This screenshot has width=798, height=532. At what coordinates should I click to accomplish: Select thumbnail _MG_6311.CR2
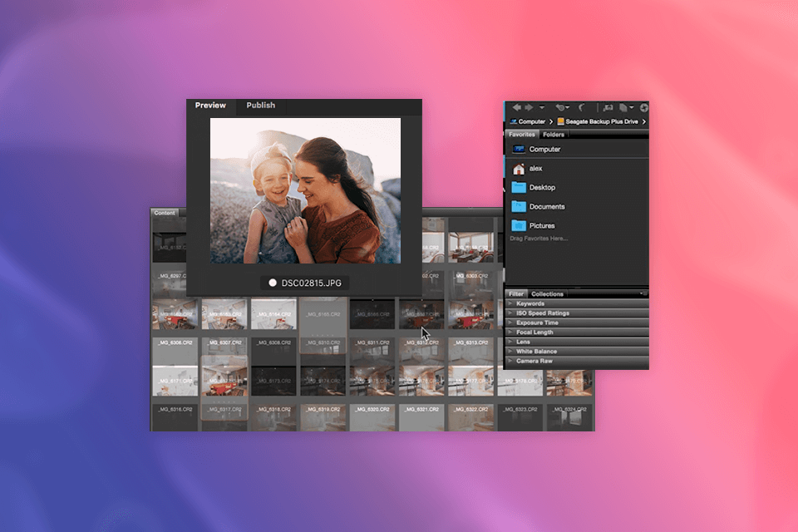point(372,351)
